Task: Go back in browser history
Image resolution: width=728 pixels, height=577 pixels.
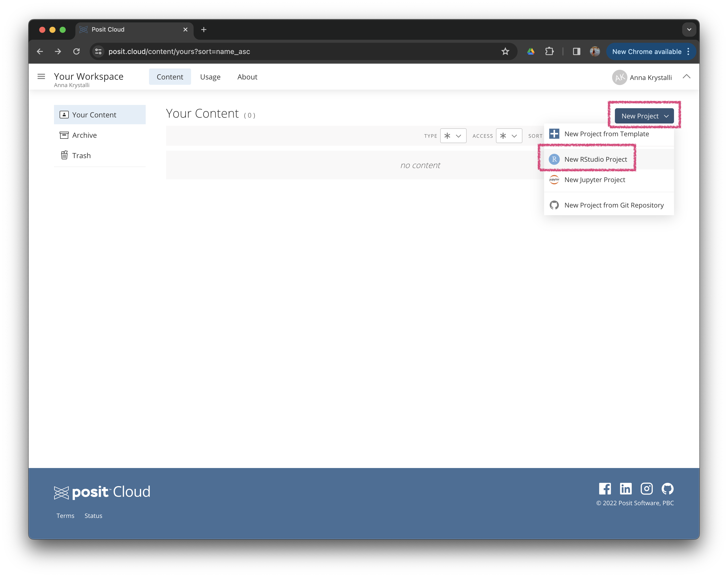Action: (40, 51)
